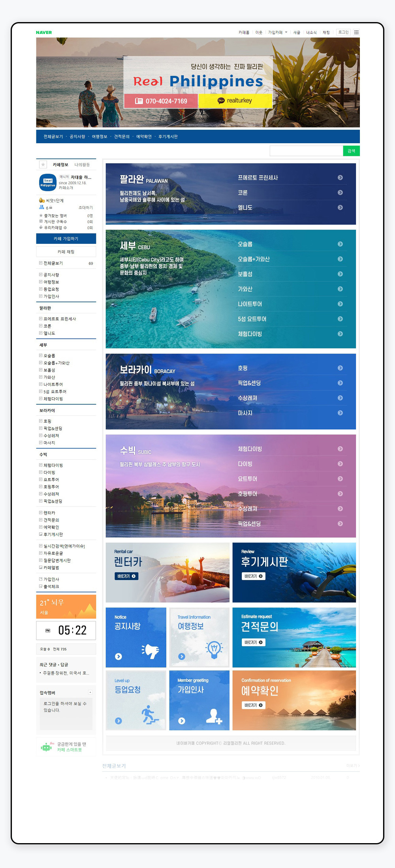Click the arrow icon for 보홀섬 banner row
Image resolution: width=395 pixels, height=868 pixels.
click(340, 274)
